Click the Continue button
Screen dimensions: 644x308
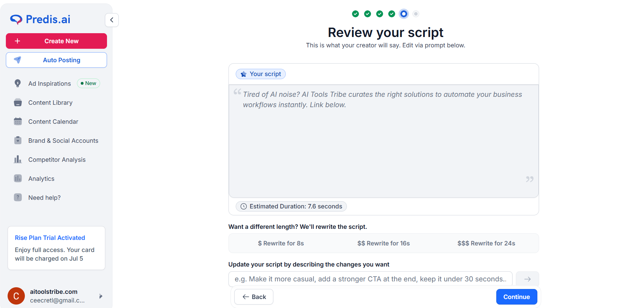coord(517,297)
